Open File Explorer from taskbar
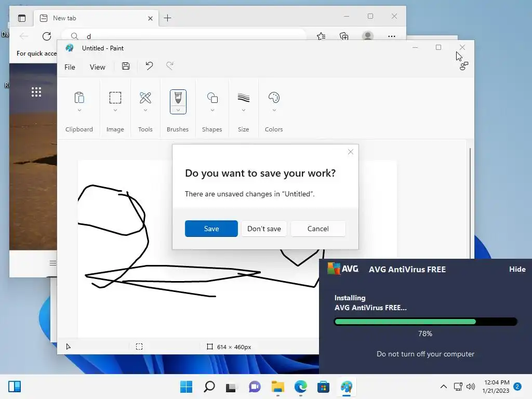The image size is (532, 399). pyautogui.click(x=278, y=387)
